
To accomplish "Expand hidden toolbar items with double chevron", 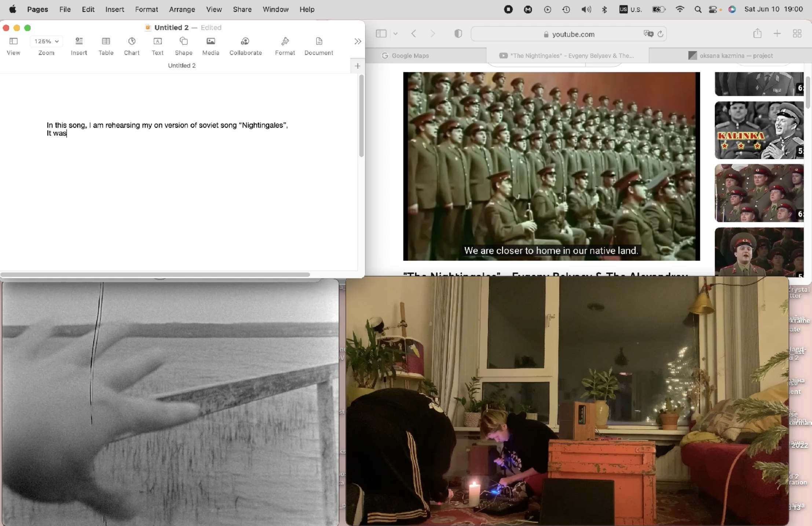I will (358, 41).
